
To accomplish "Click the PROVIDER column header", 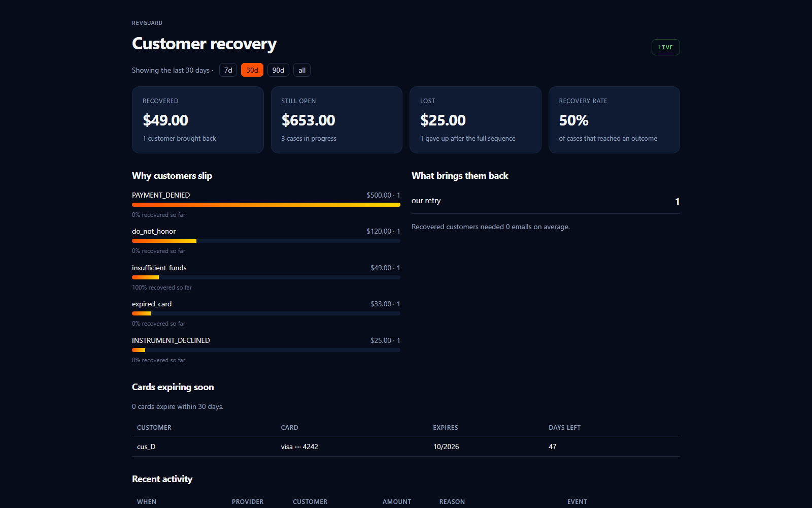I will pos(248,502).
